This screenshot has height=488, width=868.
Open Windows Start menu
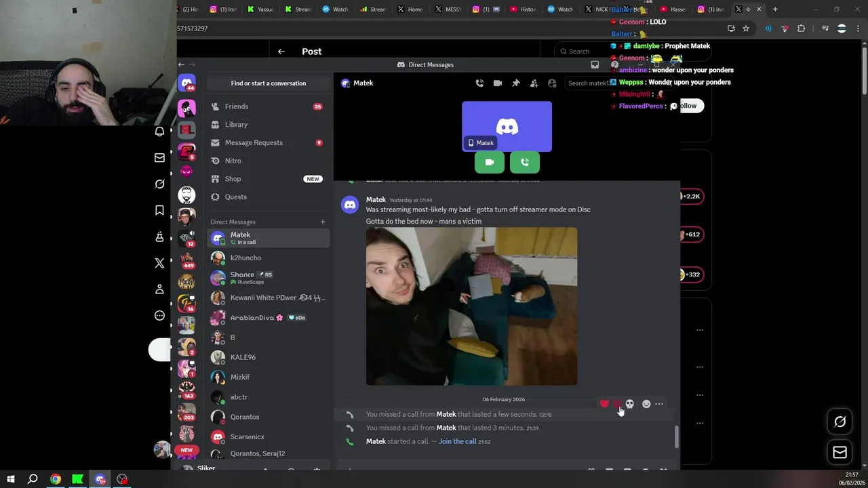coord(11,479)
